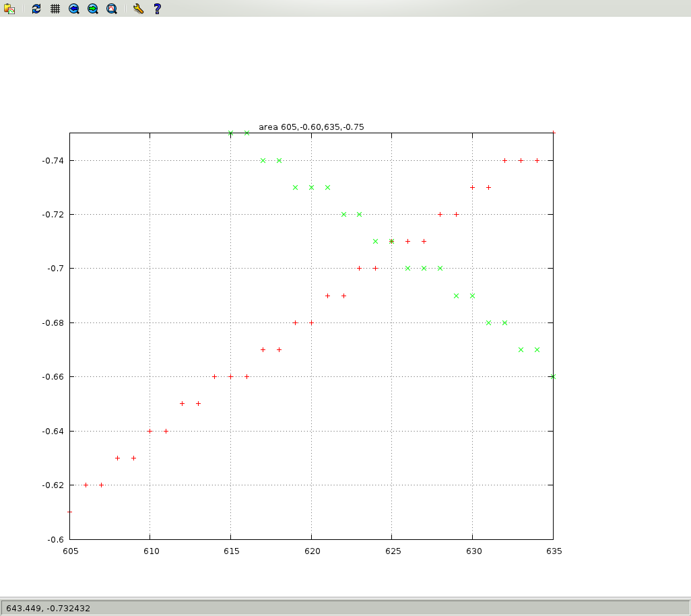Click the mouse coordinates in status bar
This screenshot has width=691, height=616.
[x=48, y=608]
